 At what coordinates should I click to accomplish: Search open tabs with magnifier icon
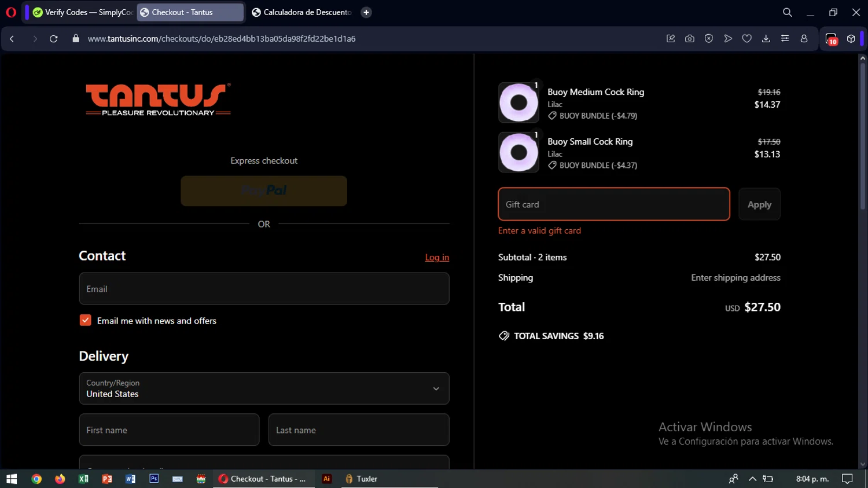coord(788,12)
